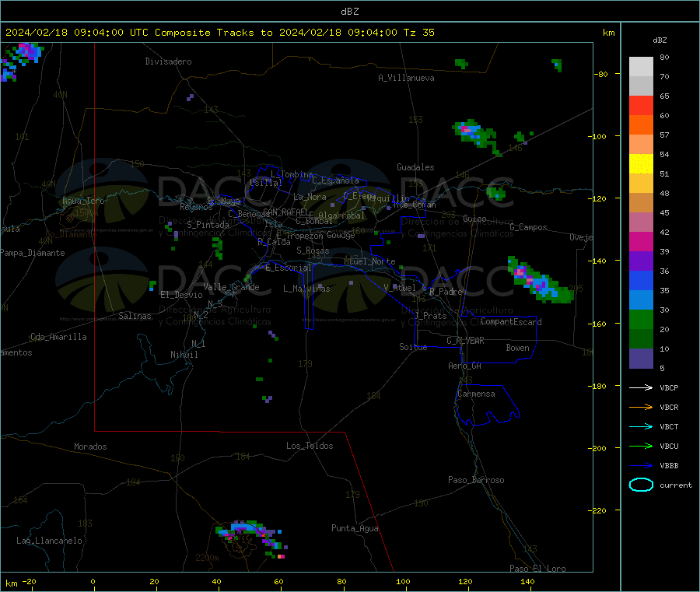The height and width of the screenshot is (592, 700).
Task: Click the 'Punta_Agua' map label
Action: click(355, 528)
